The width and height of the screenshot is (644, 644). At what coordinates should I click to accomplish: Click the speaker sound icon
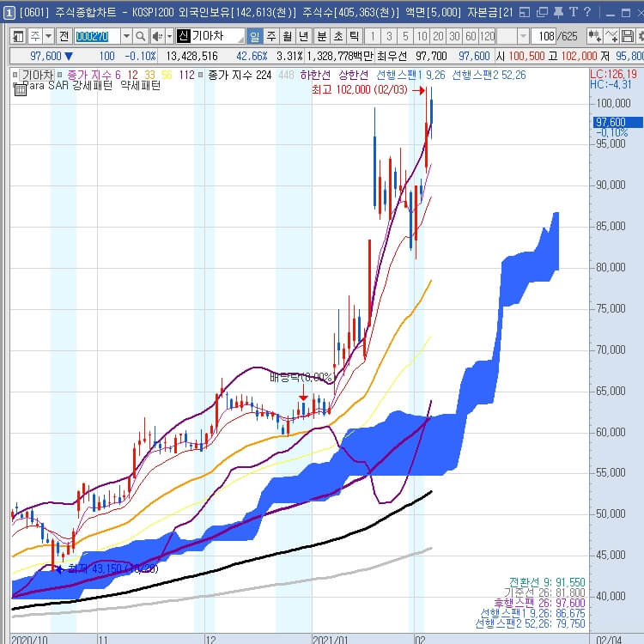tap(157, 37)
